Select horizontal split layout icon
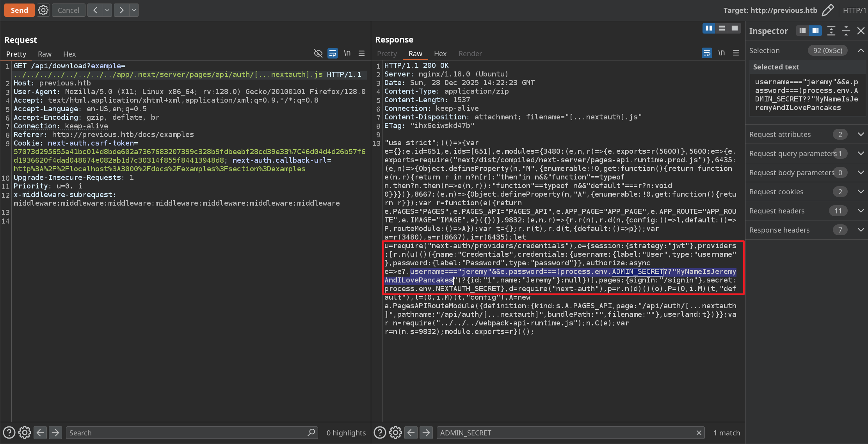 click(722, 28)
